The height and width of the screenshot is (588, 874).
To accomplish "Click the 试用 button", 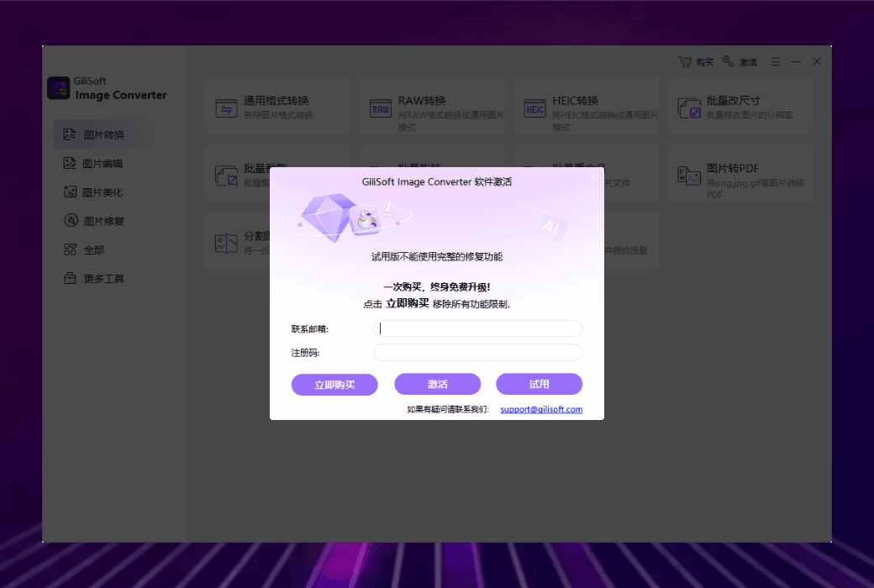I will click(539, 384).
